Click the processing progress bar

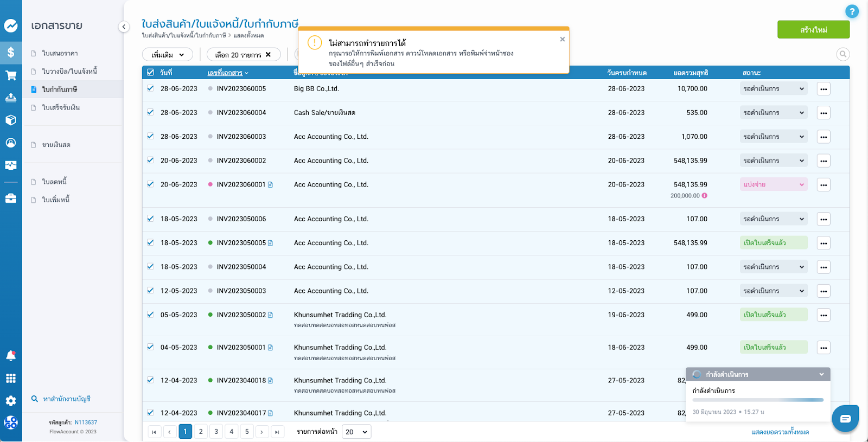click(758, 400)
